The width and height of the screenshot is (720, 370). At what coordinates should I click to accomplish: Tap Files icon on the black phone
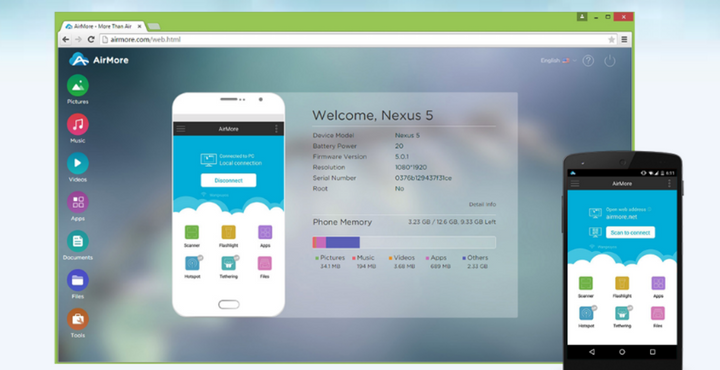tap(658, 313)
